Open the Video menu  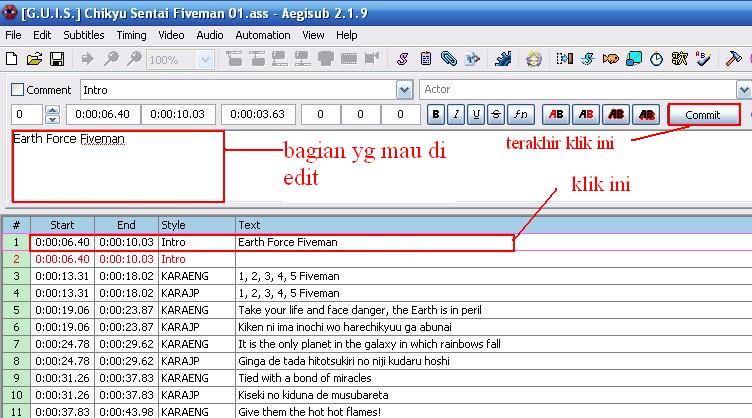coord(171,35)
